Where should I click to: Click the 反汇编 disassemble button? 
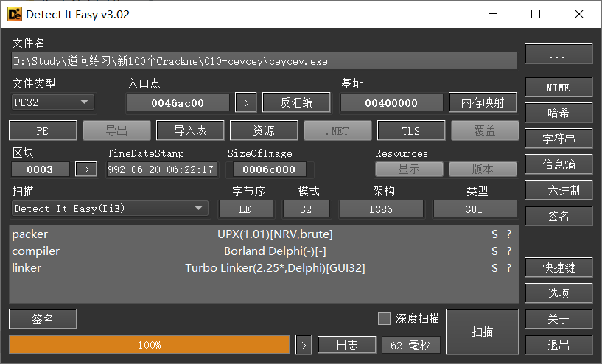pyautogui.click(x=297, y=102)
